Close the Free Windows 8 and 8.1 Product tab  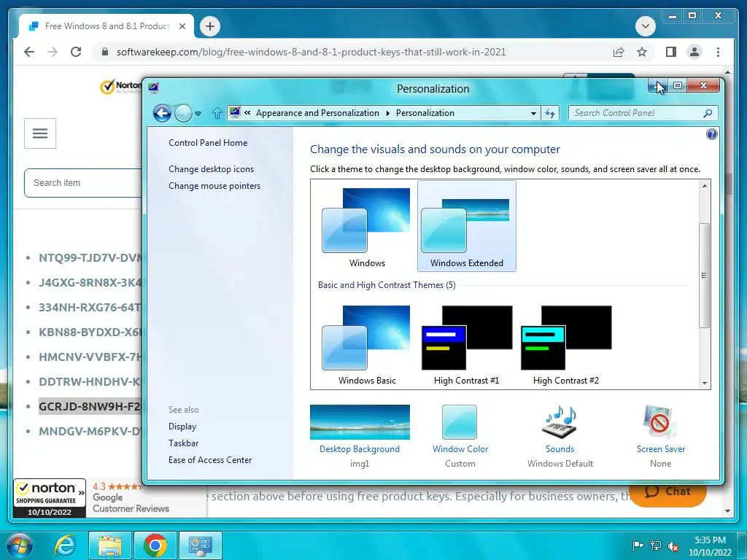click(182, 26)
